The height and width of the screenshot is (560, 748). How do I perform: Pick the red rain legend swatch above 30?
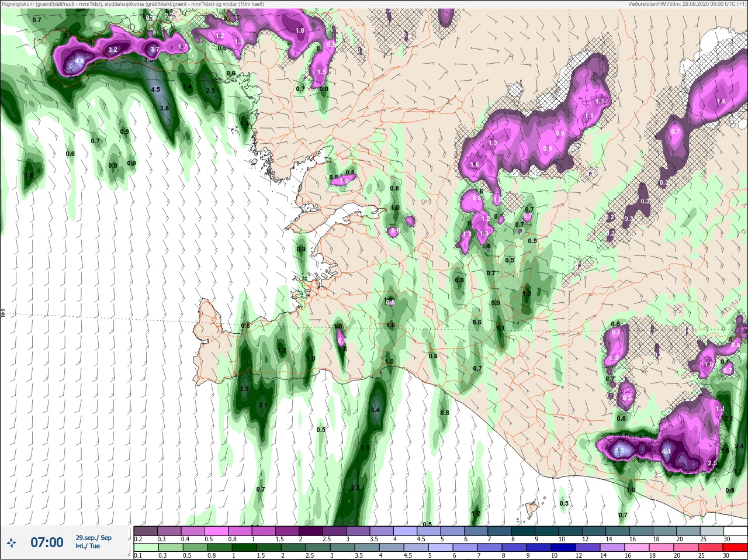(x=735, y=547)
